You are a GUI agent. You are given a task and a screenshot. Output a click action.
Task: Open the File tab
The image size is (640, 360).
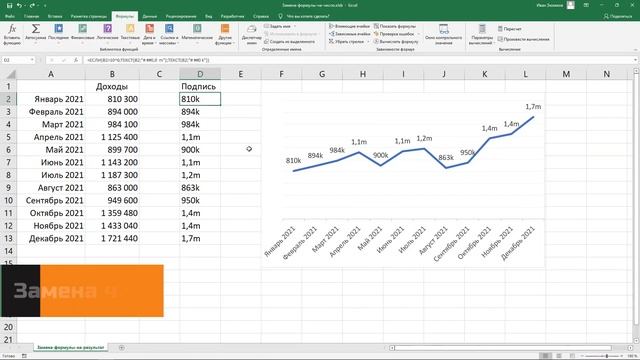[x=10, y=16]
